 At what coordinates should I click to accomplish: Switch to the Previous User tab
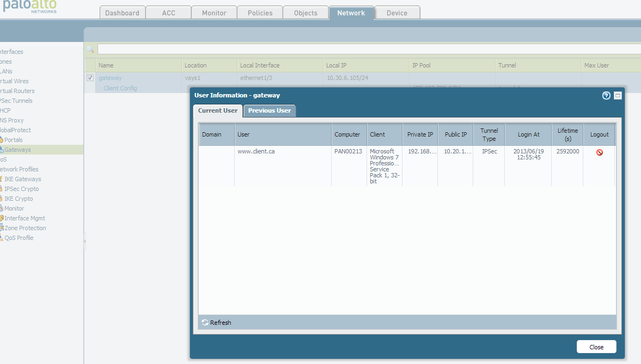pyautogui.click(x=270, y=110)
